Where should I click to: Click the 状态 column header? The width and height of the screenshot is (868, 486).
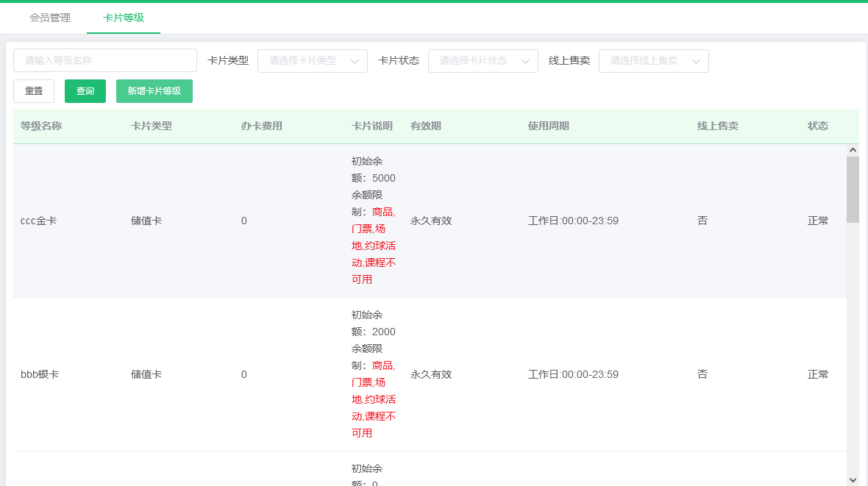point(818,126)
